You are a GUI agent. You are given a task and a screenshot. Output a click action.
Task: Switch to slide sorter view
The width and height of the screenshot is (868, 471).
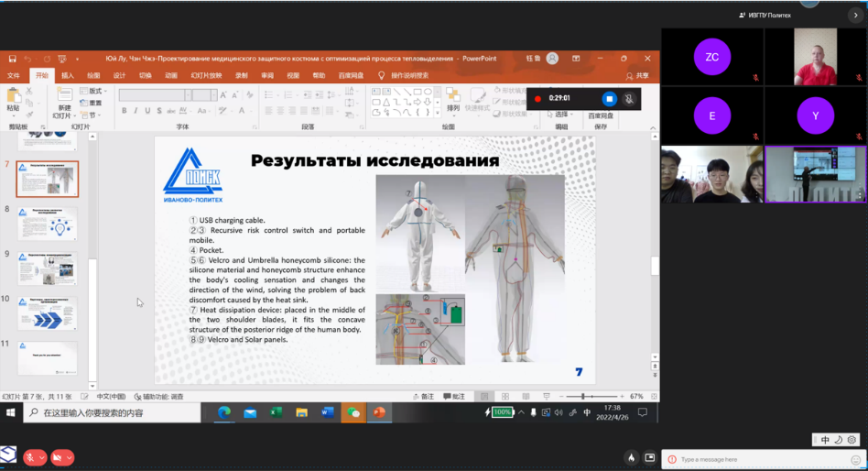pyautogui.click(x=505, y=397)
